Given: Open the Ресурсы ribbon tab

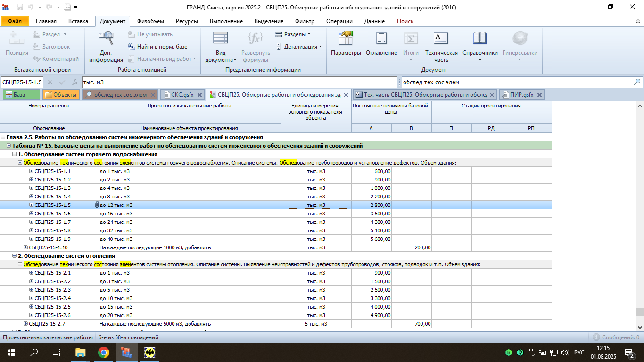Looking at the screenshot, I should (x=187, y=21).
